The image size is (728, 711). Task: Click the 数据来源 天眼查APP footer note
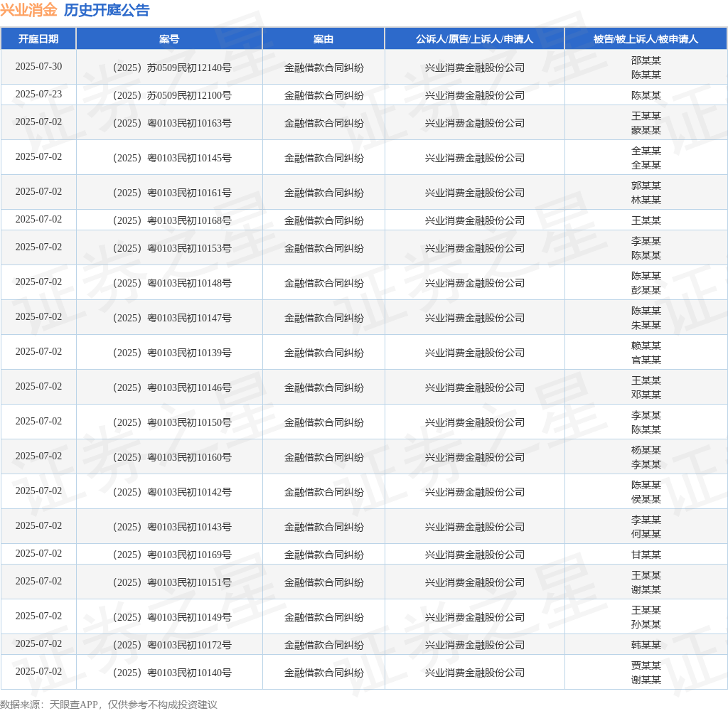(x=109, y=705)
